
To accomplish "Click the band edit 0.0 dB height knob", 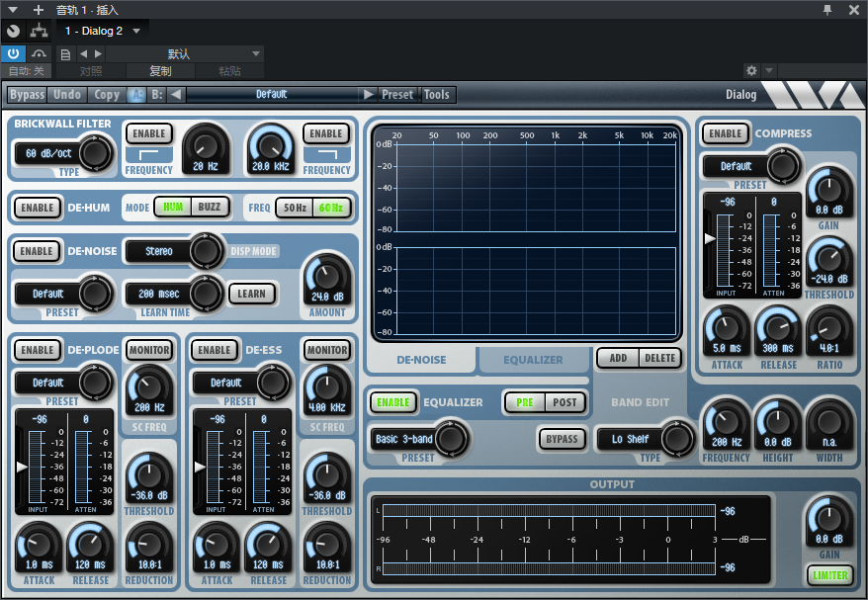I will (778, 422).
